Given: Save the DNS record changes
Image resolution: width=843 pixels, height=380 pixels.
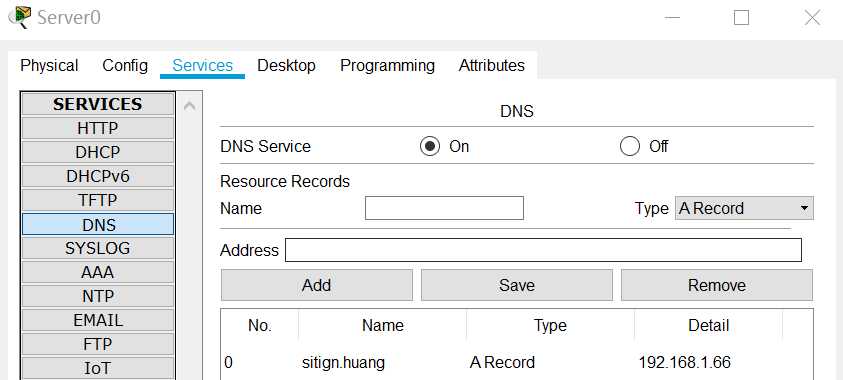Looking at the screenshot, I should 517,285.
